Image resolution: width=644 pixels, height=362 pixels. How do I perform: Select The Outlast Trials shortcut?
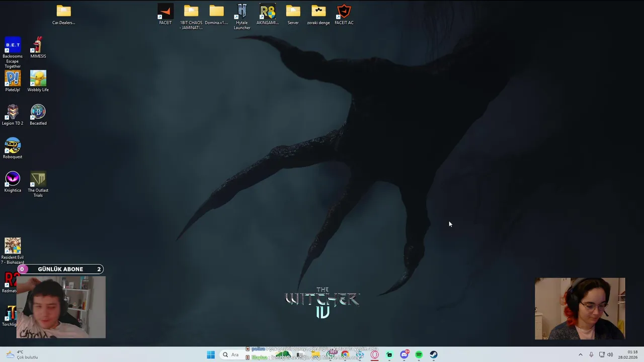click(x=38, y=185)
